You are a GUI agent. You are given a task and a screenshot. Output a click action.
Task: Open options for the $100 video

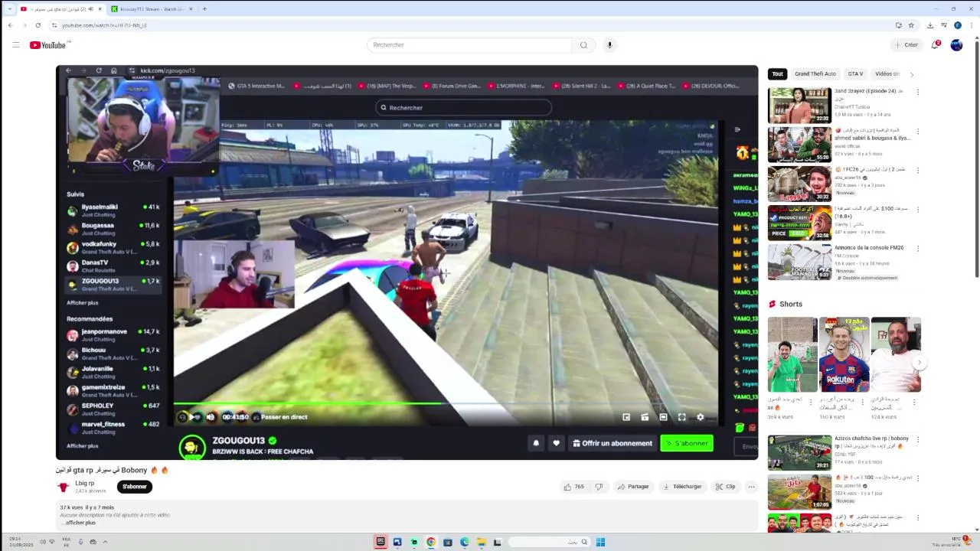coord(918,209)
